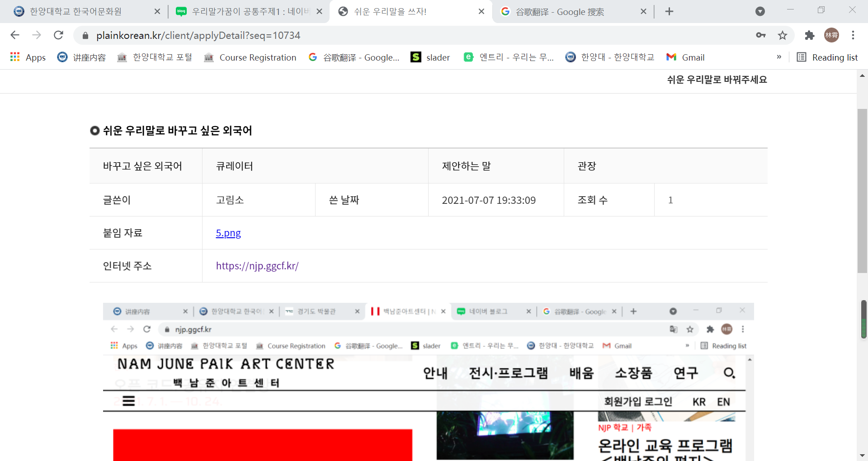The image size is (868, 461).
Task: Close the 우리말가꿈이 Naver blog tab
Action: tap(319, 11)
